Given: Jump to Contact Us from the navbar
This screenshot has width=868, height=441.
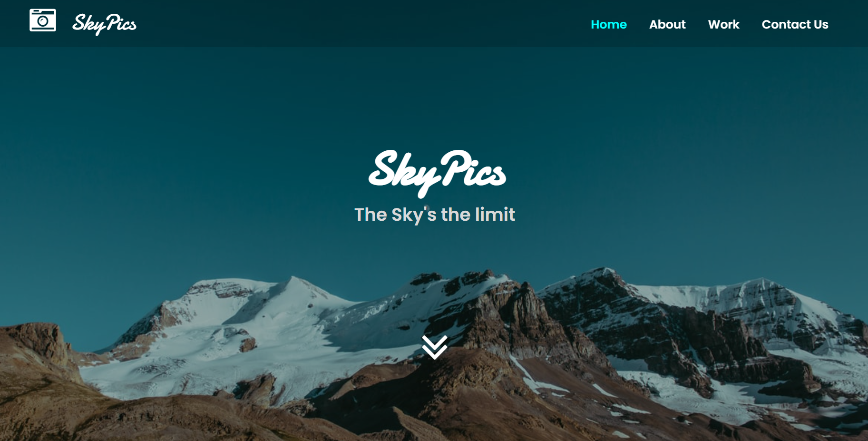Looking at the screenshot, I should coord(795,24).
